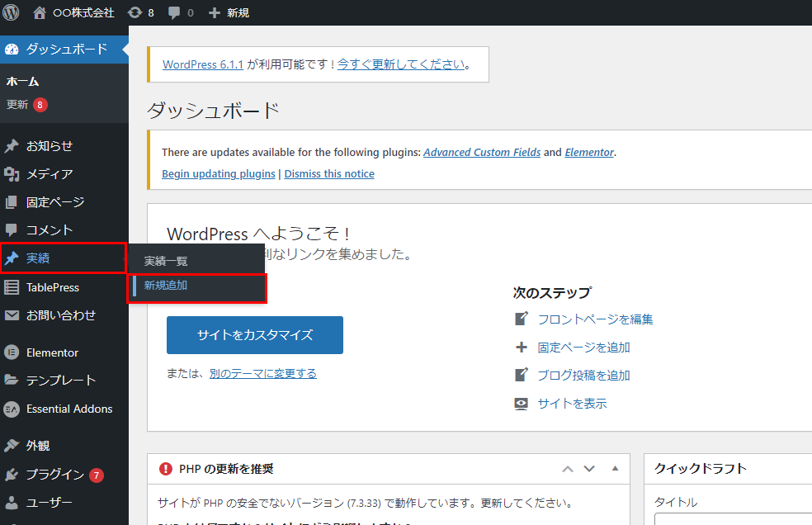This screenshot has height=525, width=812.
Task: Open the Elementor sidebar menu icon
Action: [12, 352]
